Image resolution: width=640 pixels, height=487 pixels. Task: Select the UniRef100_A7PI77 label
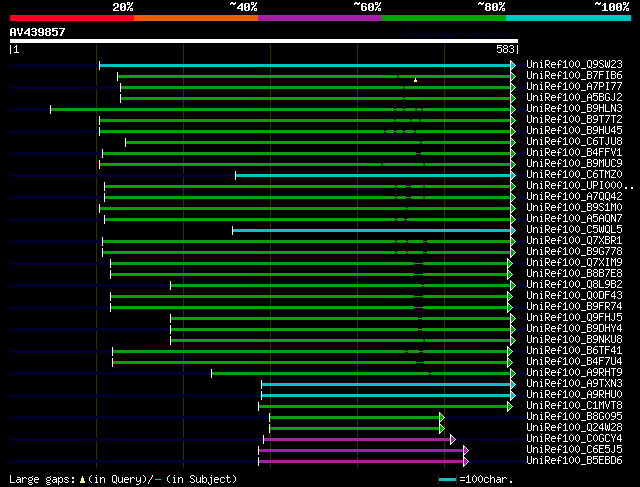click(574, 87)
